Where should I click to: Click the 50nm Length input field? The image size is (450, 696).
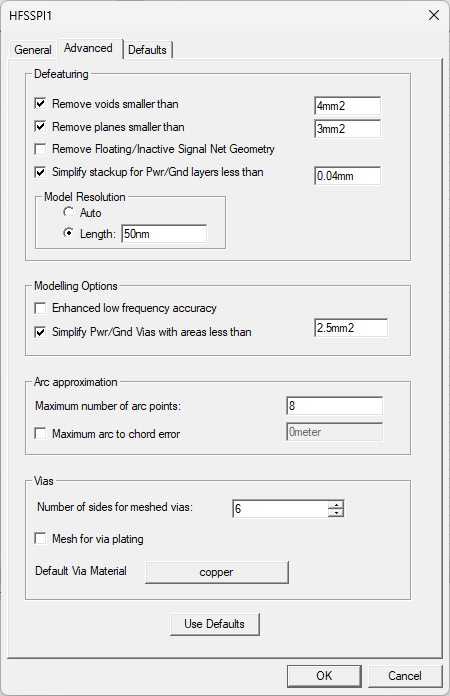164,234
